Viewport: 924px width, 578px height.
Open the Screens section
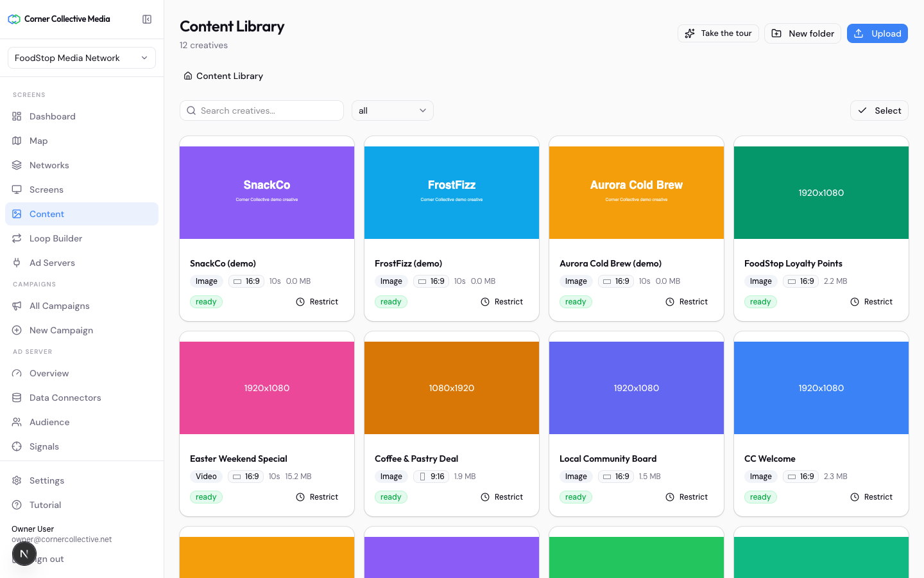[81, 189]
